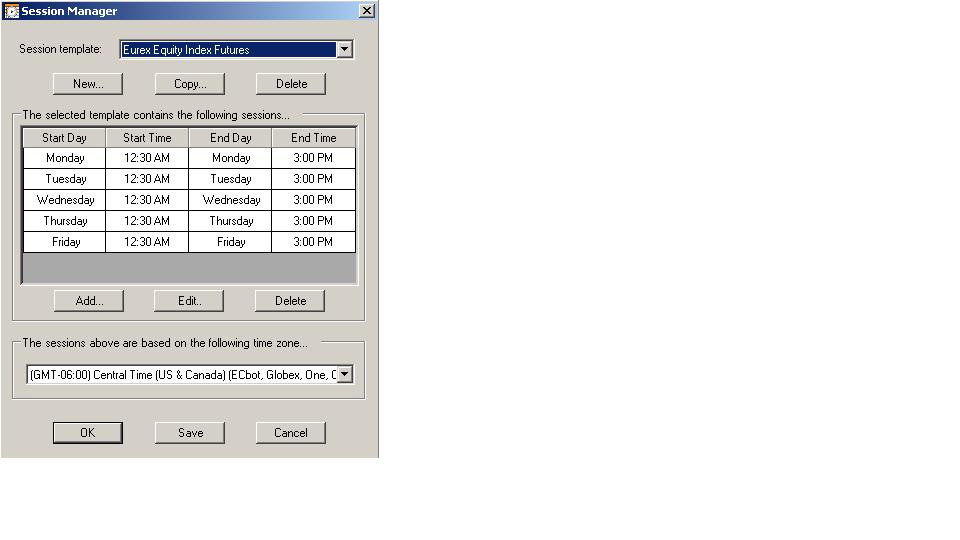Open the Session template dropdown arrow
Viewport: 960px width, 540px height.
pos(345,49)
